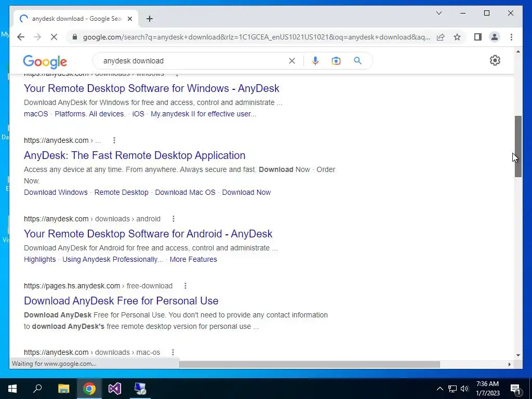Open the Download Now sitelink
This screenshot has width=532, height=399.
click(246, 192)
